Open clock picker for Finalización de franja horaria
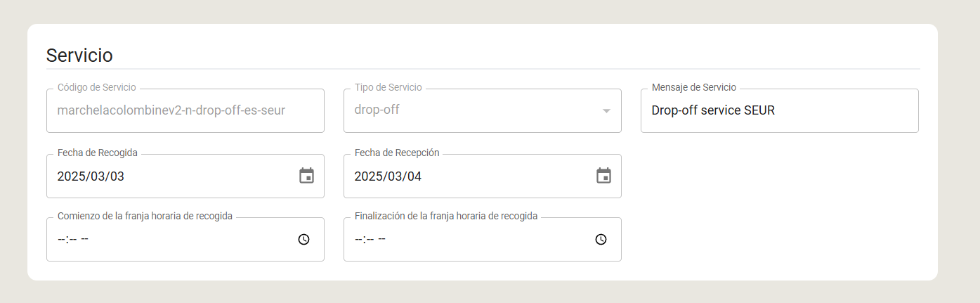 point(601,239)
